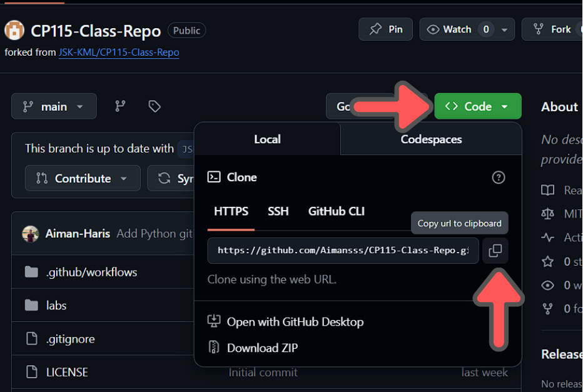This screenshot has height=392, width=583.
Task: Open the LICENSE file
Action: point(67,372)
